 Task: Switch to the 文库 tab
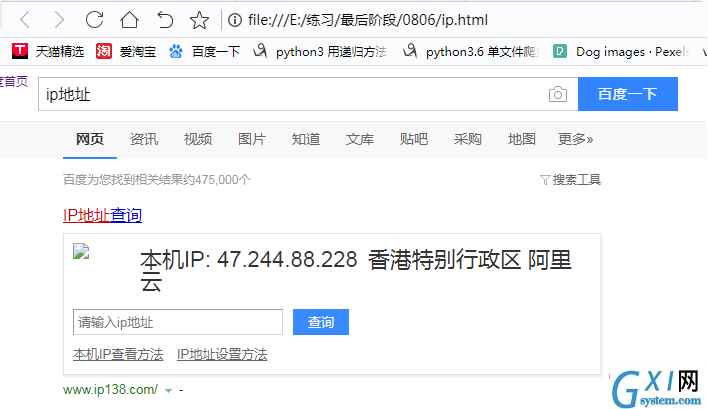coord(359,139)
